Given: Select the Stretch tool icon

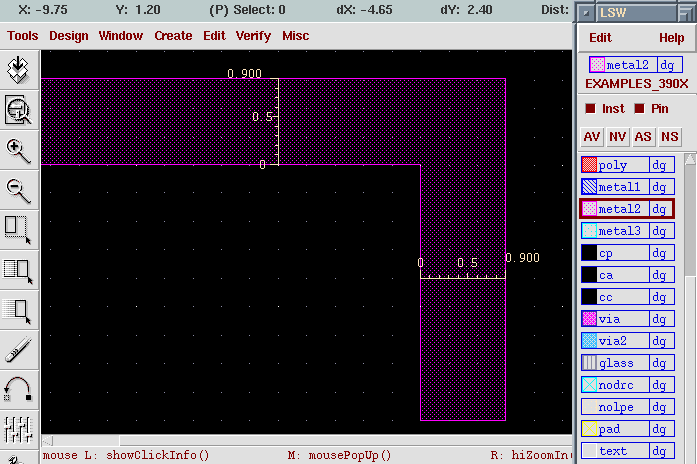Looking at the screenshot, I should pyautogui.click(x=18, y=230).
